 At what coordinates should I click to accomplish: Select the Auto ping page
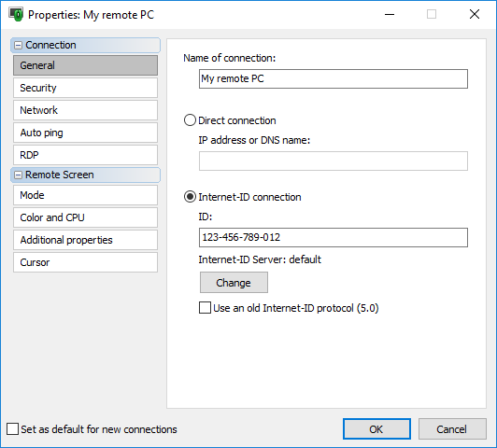[x=85, y=133]
